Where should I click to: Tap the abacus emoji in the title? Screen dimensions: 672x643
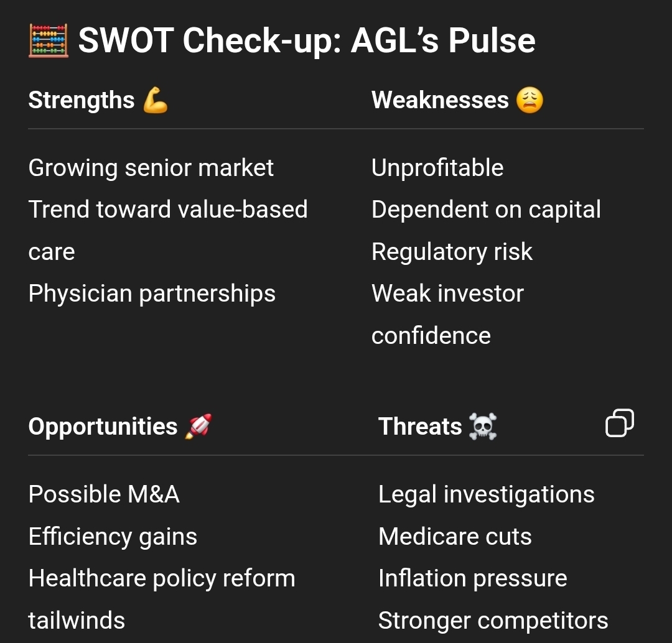pyautogui.click(x=49, y=40)
